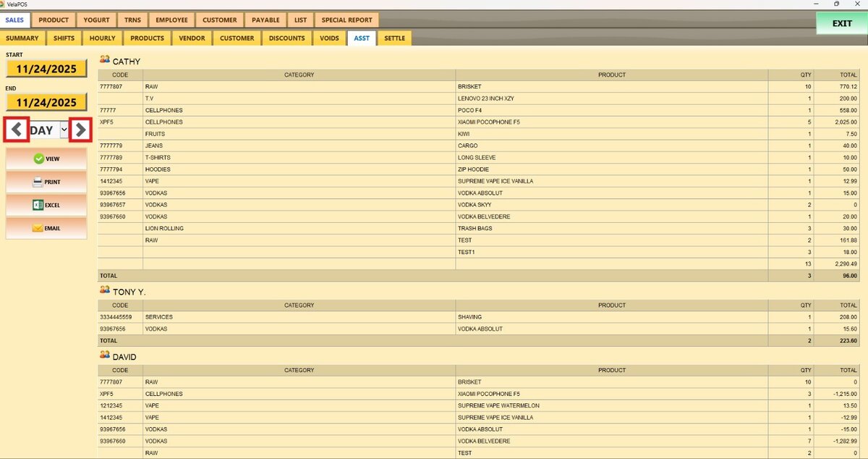The image size is (868, 459).
Task: Open the TRNS tab
Action: coord(132,20)
